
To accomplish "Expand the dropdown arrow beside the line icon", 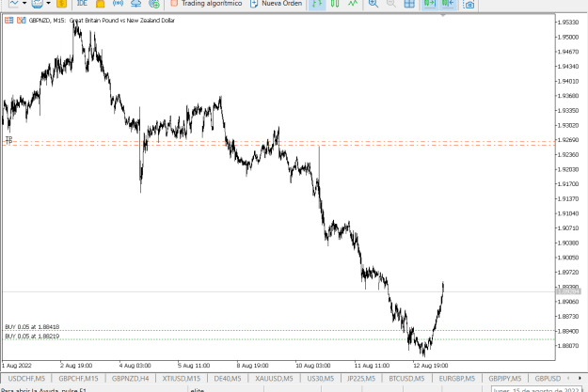I will coord(24,4).
